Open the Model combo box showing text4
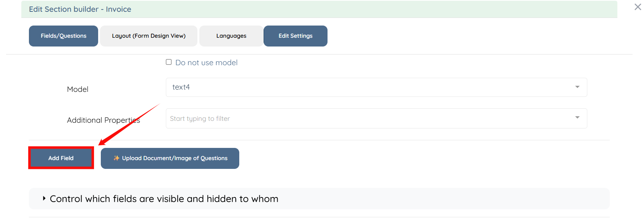 point(376,87)
